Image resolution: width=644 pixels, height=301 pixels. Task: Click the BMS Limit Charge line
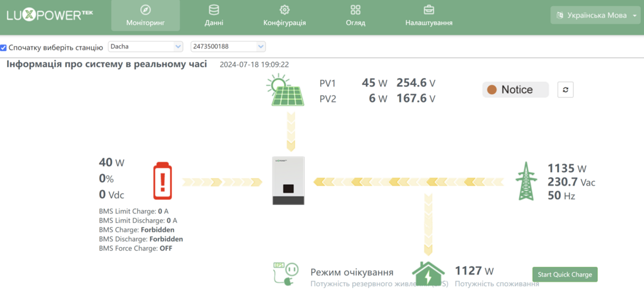(x=134, y=211)
